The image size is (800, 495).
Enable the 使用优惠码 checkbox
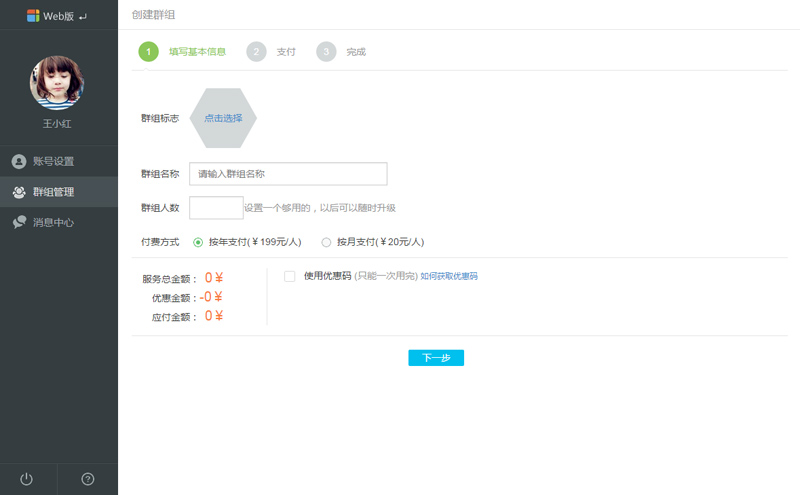(290, 276)
